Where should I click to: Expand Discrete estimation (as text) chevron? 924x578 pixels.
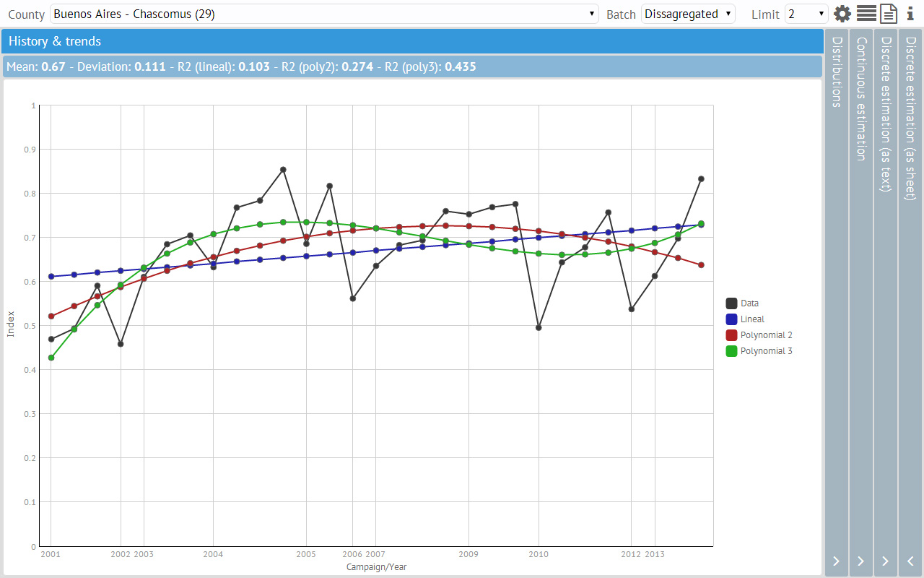pyautogui.click(x=886, y=561)
